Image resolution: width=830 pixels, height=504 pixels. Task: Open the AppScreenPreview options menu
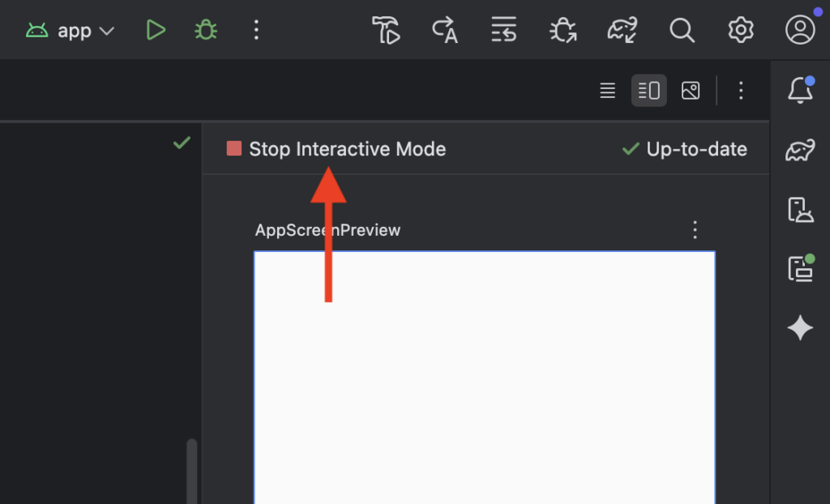tap(695, 230)
